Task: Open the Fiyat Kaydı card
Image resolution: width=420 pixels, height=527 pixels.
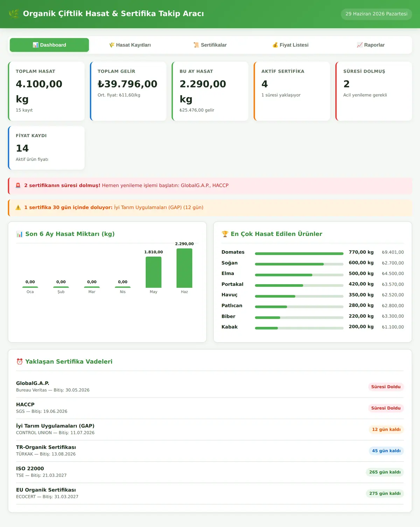Action: click(46, 148)
